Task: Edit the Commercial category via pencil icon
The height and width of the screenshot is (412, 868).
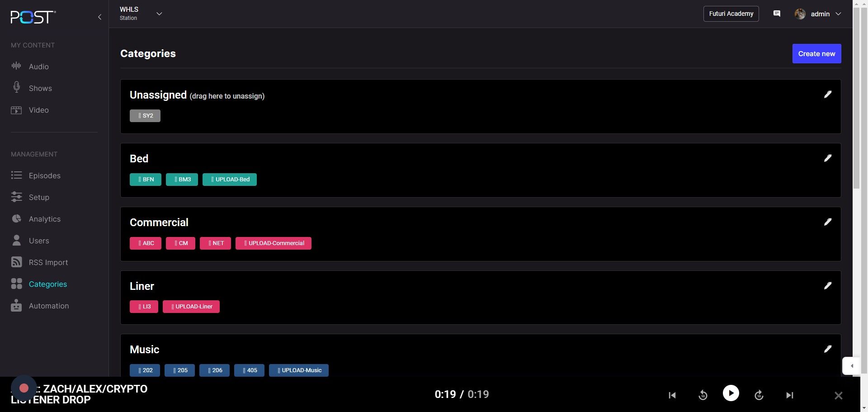Action: (x=827, y=222)
